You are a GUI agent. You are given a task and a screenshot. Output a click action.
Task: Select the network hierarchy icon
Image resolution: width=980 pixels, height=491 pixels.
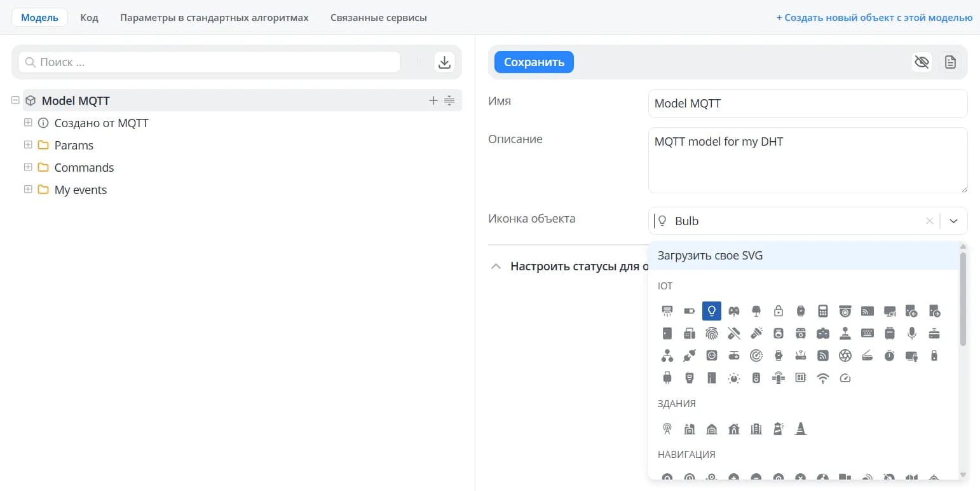pyautogui.click(x=667, y=356)
